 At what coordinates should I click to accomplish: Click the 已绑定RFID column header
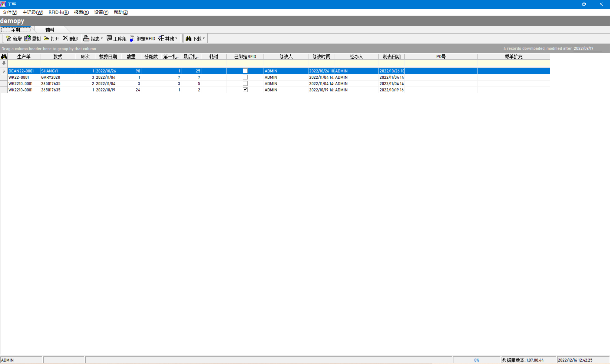click(x=245, y=57)
